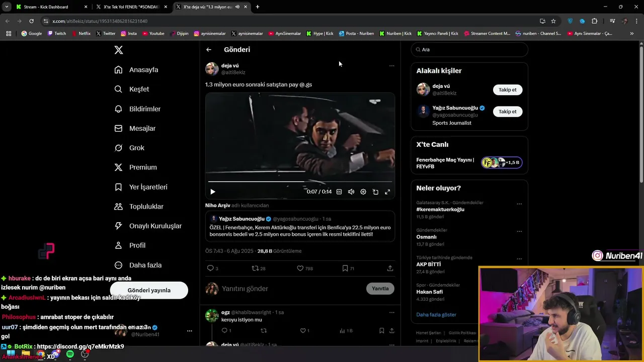Repost ogz's reply

263,331
